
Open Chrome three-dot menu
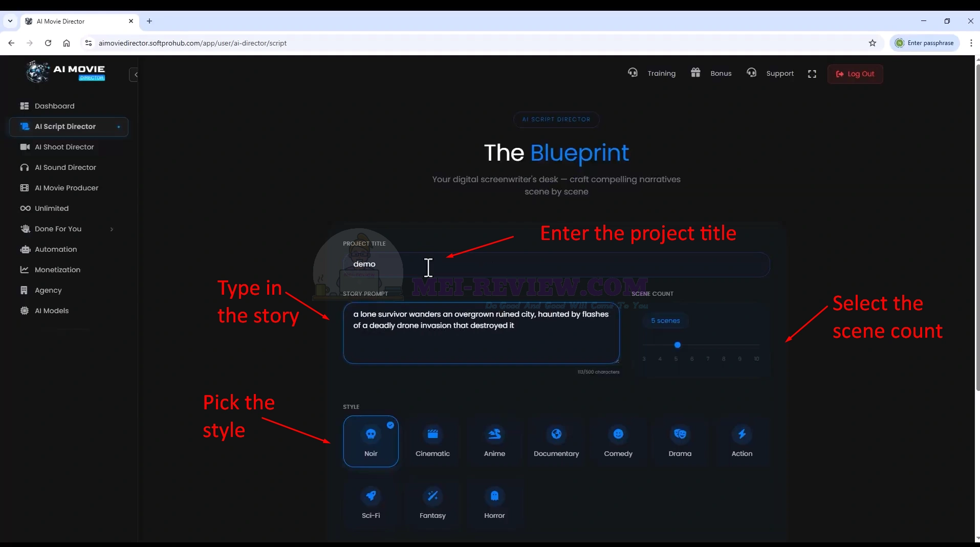[971, 43]
